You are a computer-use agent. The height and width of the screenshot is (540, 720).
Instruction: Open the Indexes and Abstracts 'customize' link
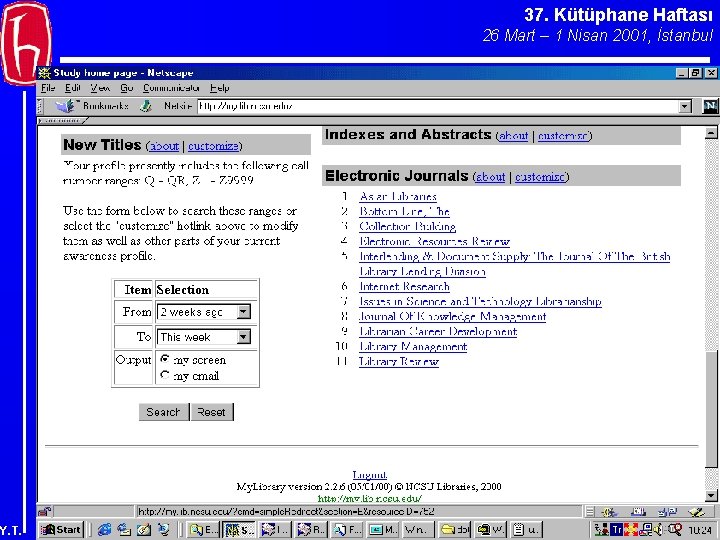coord(564,136)
